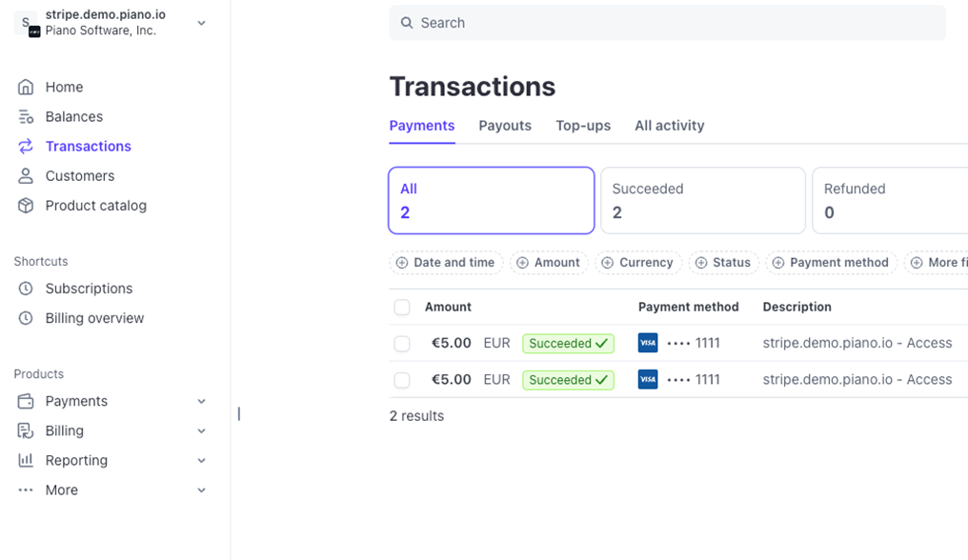Image resolution: width=968 pixels, height=560 pixels.
Task: Open the account switcher chevron
Action: pos(201,23)
